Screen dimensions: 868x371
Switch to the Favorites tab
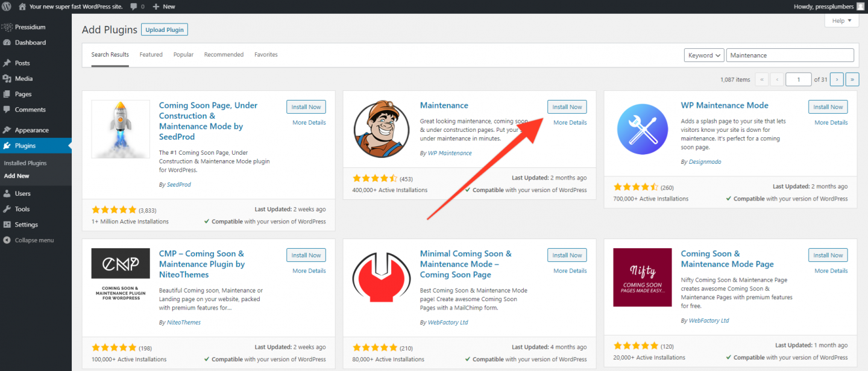pos(266,55)
